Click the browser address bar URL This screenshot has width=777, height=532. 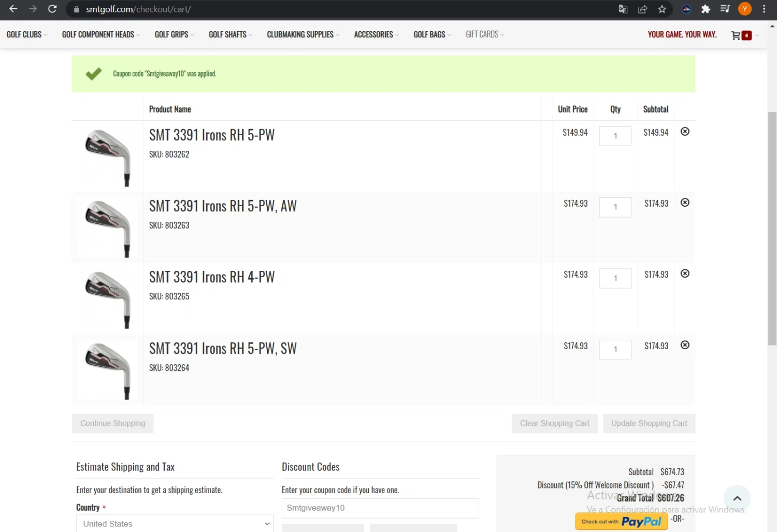coord(138,9)
